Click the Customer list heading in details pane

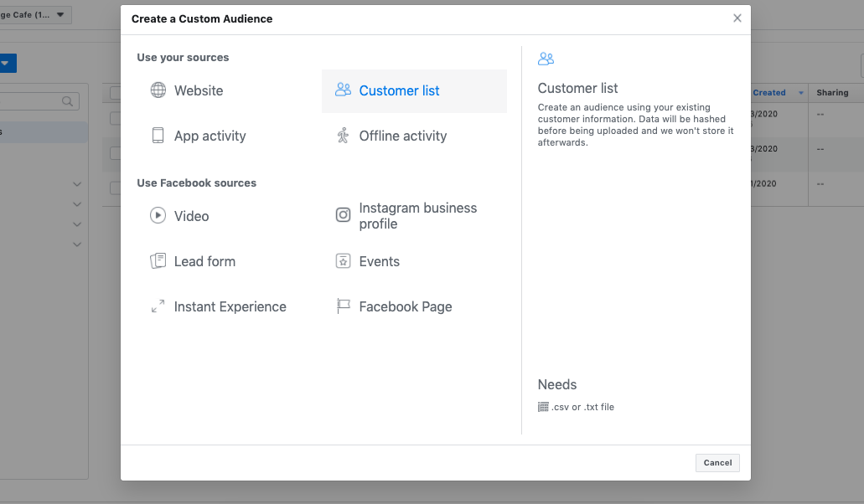(x=577, y=88)
